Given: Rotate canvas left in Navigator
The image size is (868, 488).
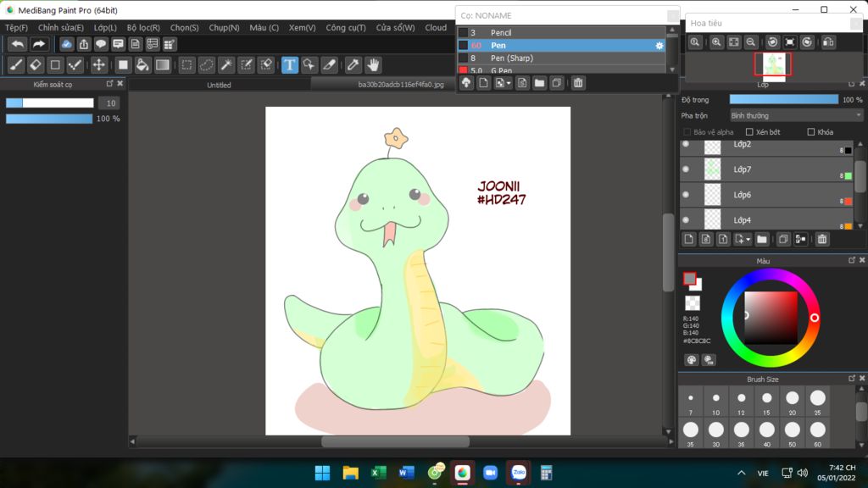Looking at the screenshot, I should (x=773, y=42).
